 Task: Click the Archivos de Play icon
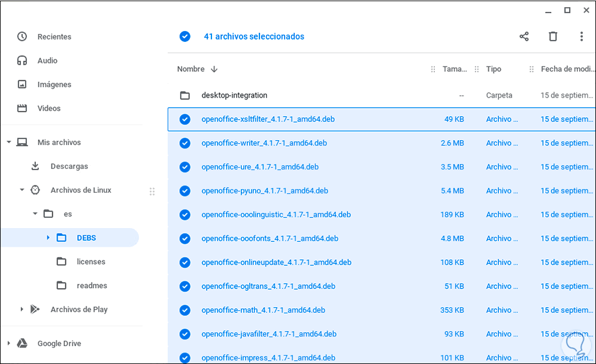click(x=35, y=310)
